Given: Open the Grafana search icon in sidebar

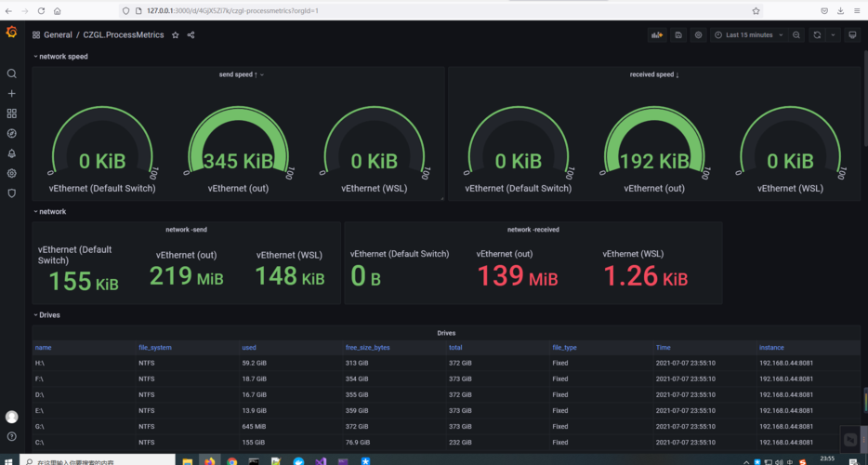Looking at the screenshot, I should [x=12, y=73].
